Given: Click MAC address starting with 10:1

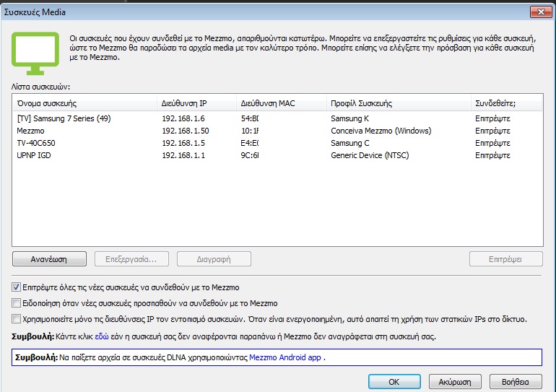Looking at the screenshot, I should coord(250,131).
